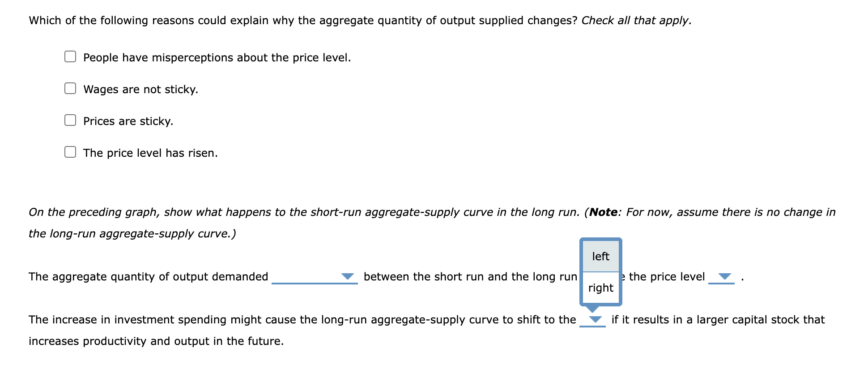Select "right" from the open dropdown

pos(600,288)
